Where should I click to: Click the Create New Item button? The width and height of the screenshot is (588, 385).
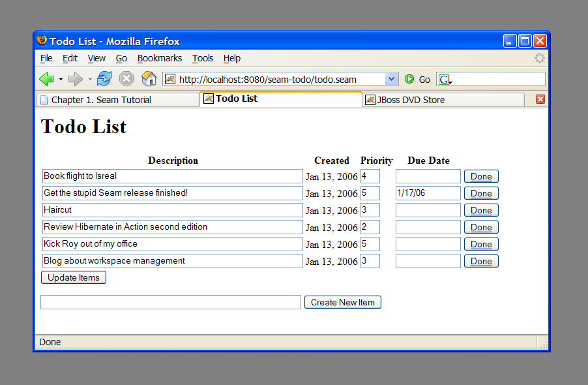tap(342, 302)
